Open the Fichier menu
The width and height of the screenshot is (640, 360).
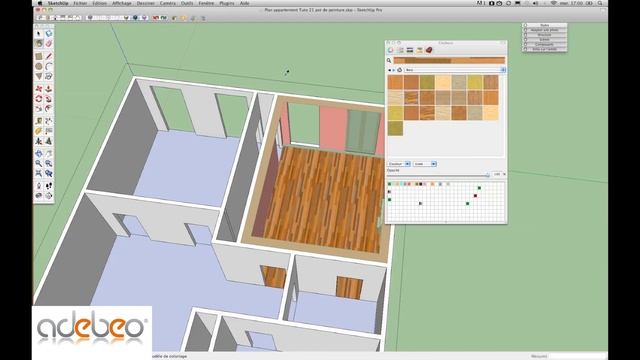(x=80, y=3)
